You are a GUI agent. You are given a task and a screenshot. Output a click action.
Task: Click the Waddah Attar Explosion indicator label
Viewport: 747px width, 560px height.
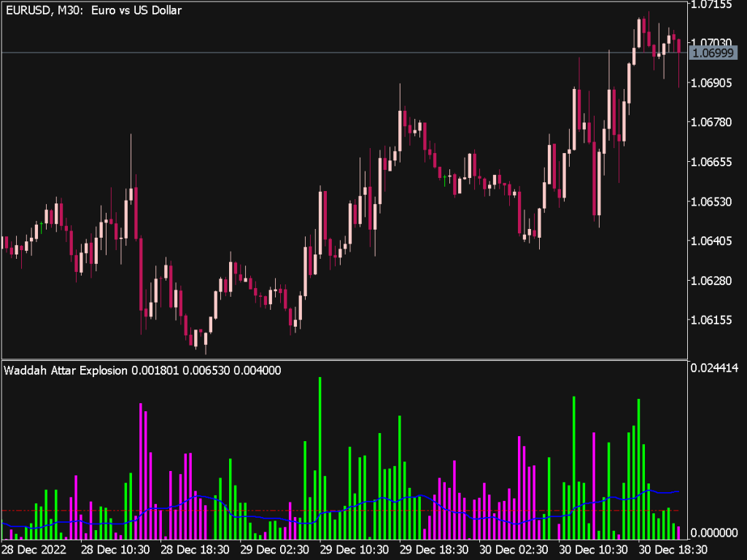142,370
